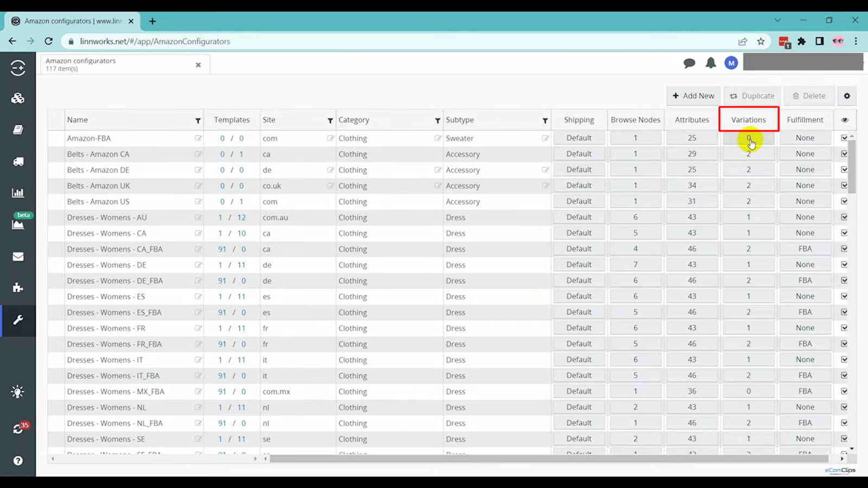Click the notifications bell icon
This screenshot has width=868, height=488.
coord(711,63)
